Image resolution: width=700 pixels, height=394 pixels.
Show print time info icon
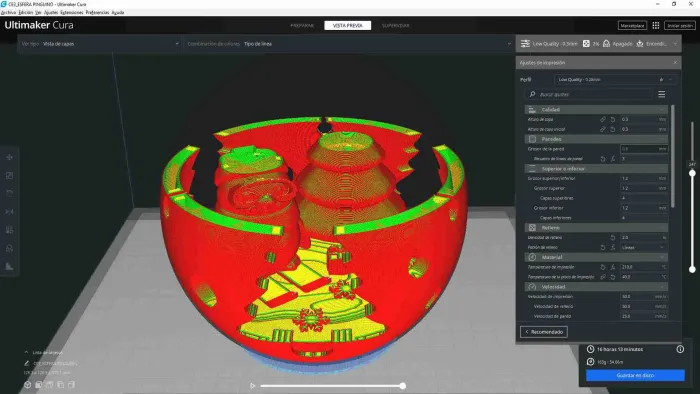click(x=680, y=349)
